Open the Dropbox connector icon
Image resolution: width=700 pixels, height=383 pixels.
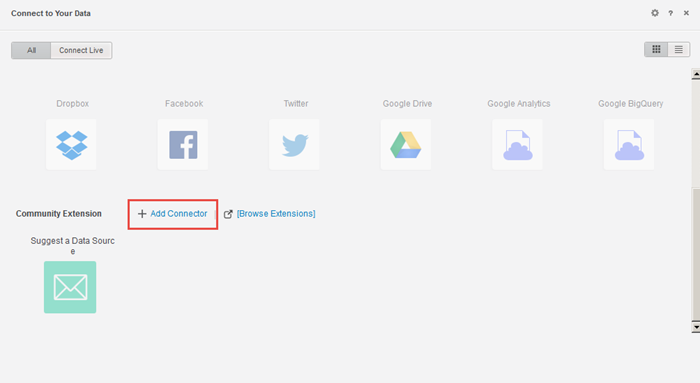[71, 145]
